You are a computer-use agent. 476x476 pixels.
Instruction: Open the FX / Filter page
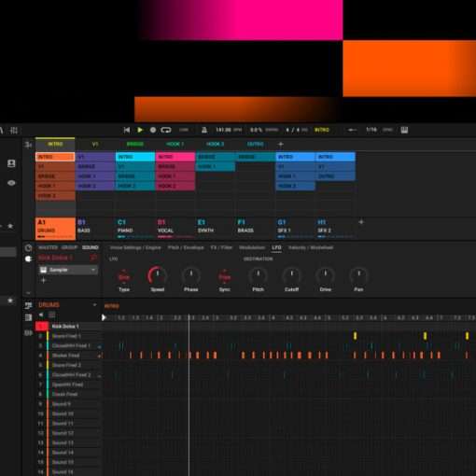(x=221, y=247)
